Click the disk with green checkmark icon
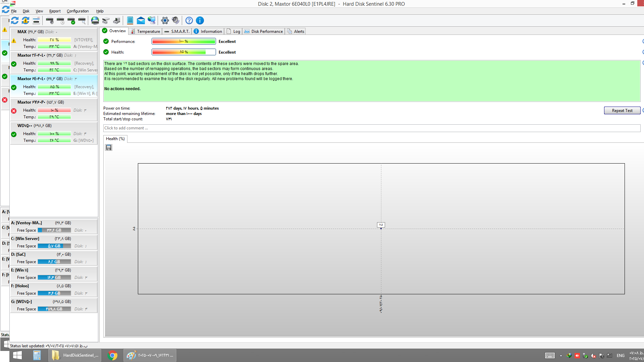 pyautogui.click(x=71, y=20)
